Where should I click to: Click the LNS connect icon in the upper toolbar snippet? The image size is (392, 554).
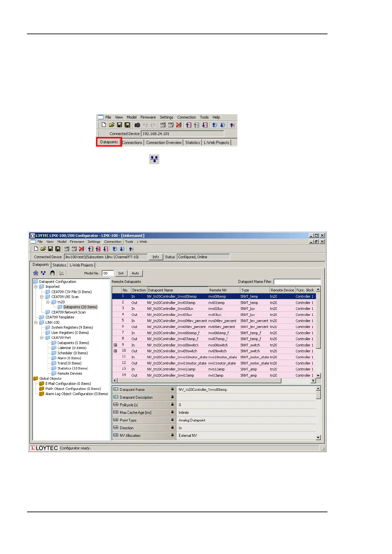[163, 125]
